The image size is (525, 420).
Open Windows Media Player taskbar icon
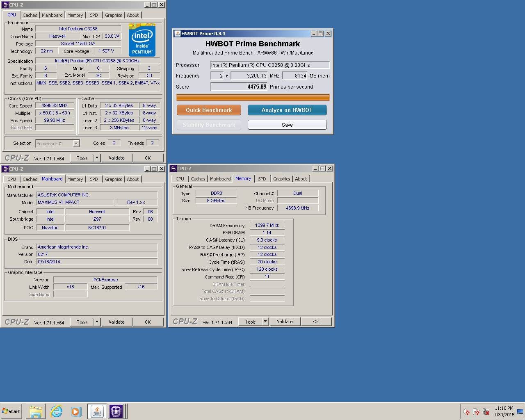[x=76, y=411]
